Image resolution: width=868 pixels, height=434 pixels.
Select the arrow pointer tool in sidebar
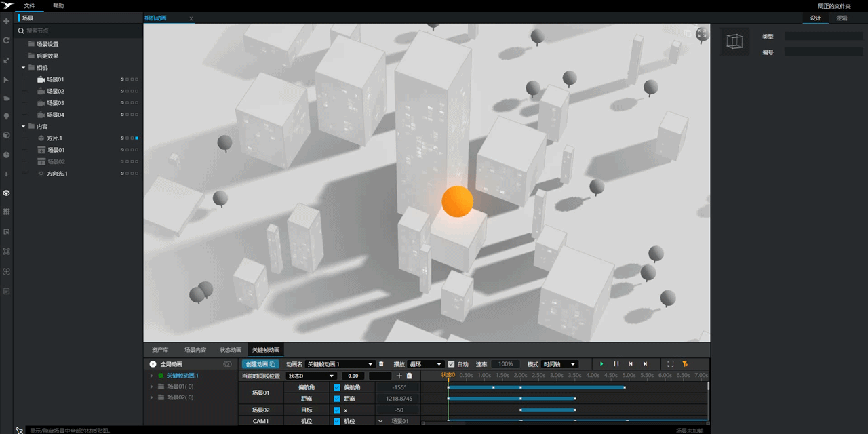pos(7,79)
